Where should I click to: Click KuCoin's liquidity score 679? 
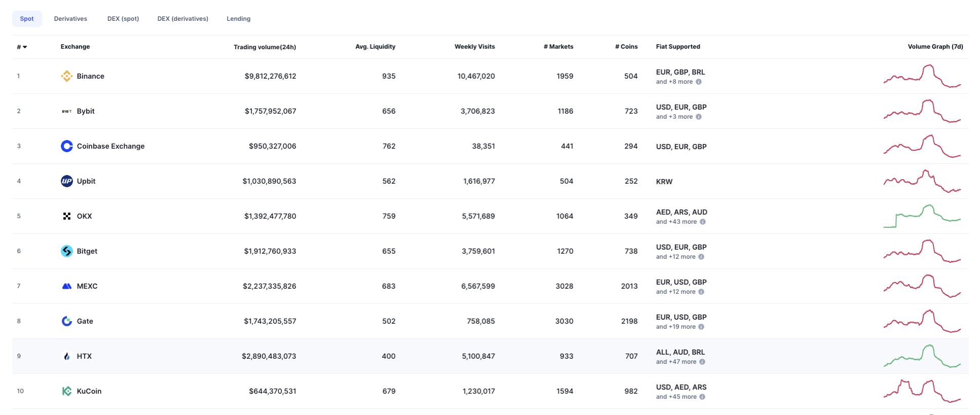(x=389, y=391)
